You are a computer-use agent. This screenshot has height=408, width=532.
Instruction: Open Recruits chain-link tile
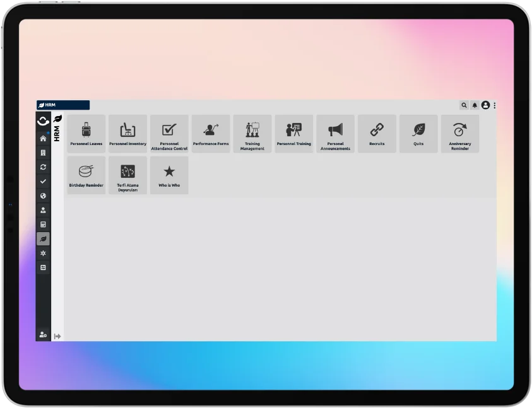[x=377, y=133]
